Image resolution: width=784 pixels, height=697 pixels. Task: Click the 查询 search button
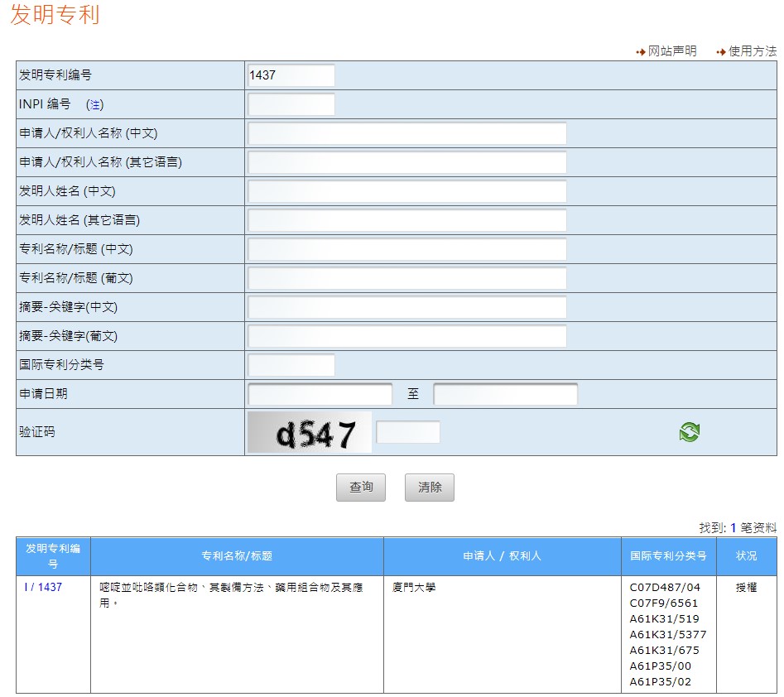[x=360, y=487]
